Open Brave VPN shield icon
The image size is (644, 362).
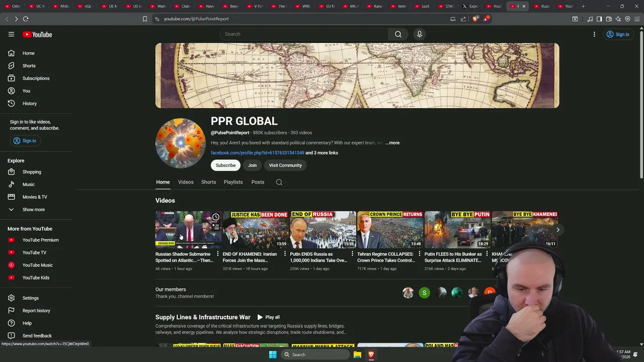pyautogui.click(x=627, y=19)
